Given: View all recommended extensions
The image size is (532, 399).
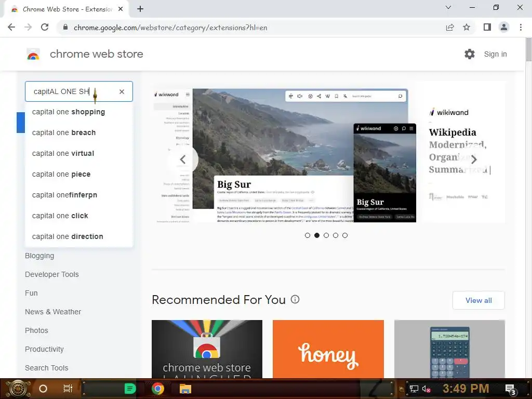Looking at the screenshot, I should (x=478, y=300).
